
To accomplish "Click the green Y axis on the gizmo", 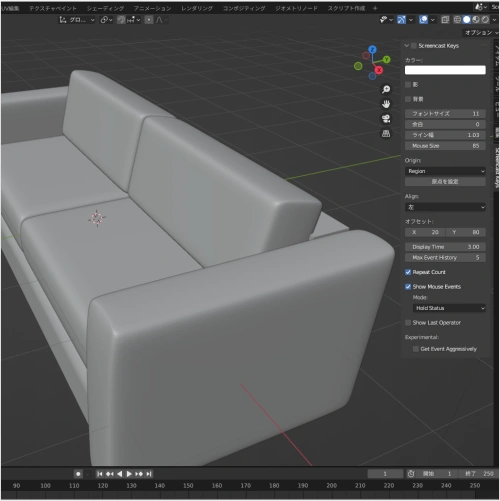I will 386,59.
